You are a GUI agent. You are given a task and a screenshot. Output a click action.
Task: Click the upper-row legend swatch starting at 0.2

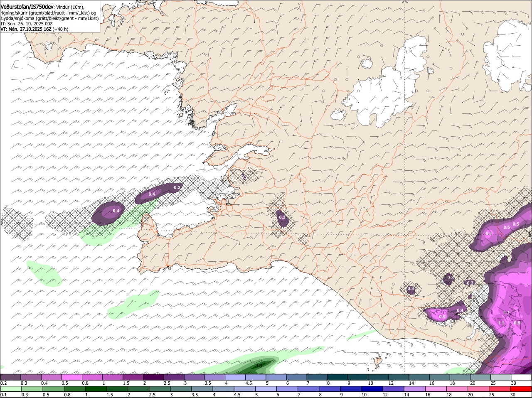coord(10,377)
